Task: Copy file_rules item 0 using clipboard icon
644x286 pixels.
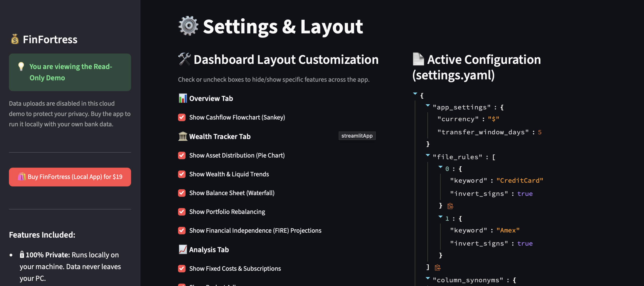Action: 450,206
